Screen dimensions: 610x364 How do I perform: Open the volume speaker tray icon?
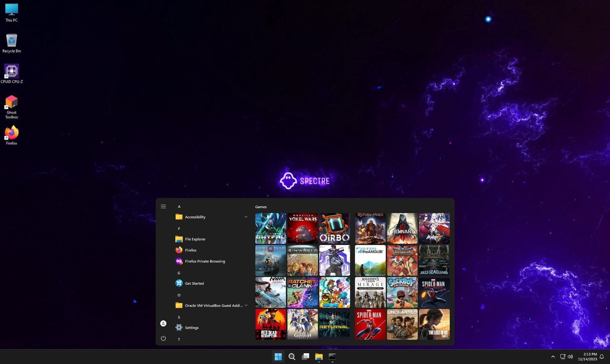pos(570,357)
